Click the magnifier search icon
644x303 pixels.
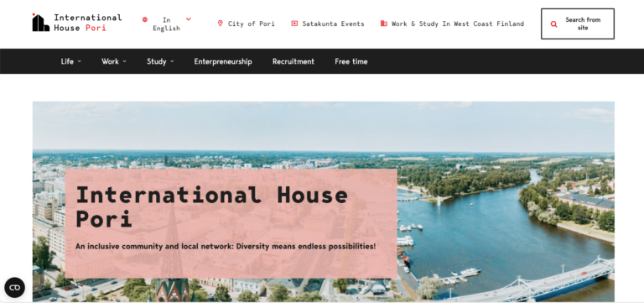554,24
